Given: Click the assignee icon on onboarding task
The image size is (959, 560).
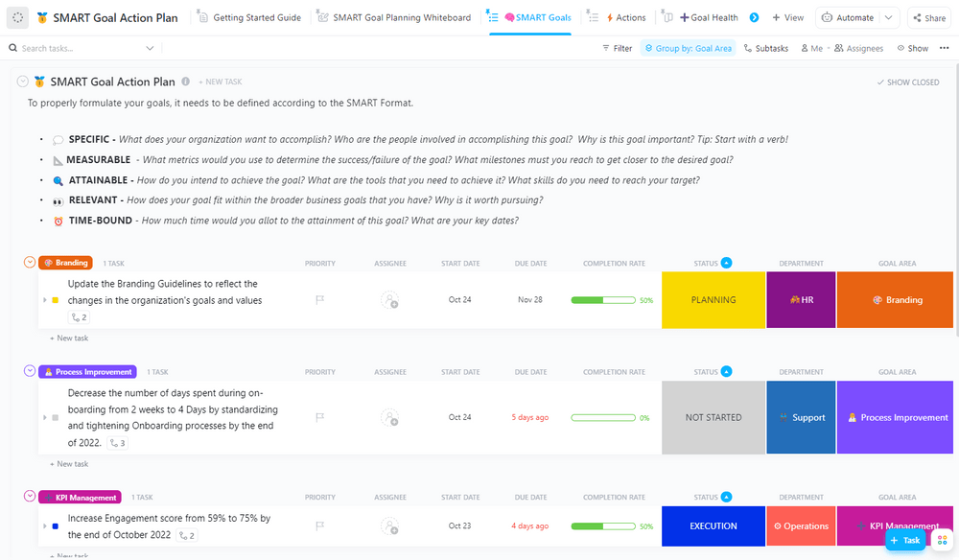Looking at the screenshot, I should point(389,418).
